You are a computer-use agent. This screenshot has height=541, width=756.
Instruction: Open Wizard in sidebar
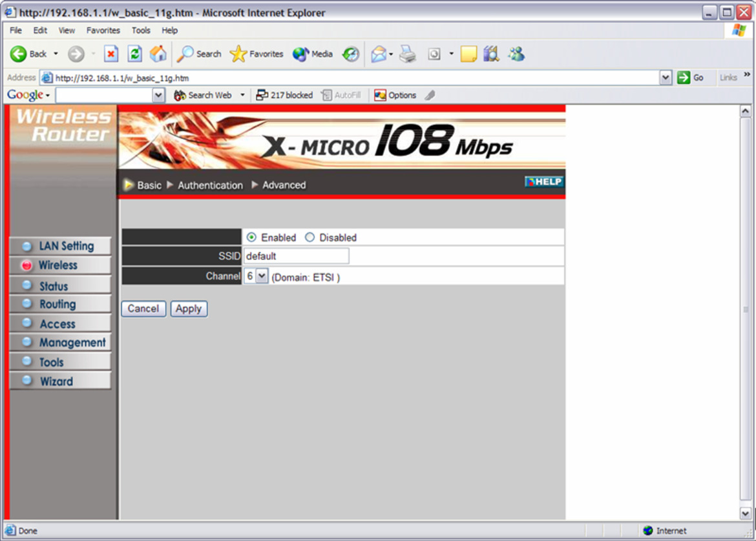pyautogui.click(x=60, y=381)
